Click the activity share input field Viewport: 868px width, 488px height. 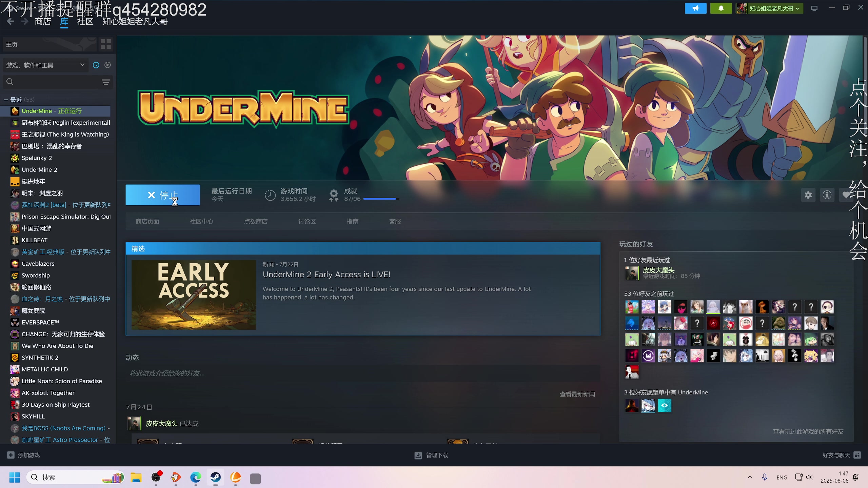point(363,373)
